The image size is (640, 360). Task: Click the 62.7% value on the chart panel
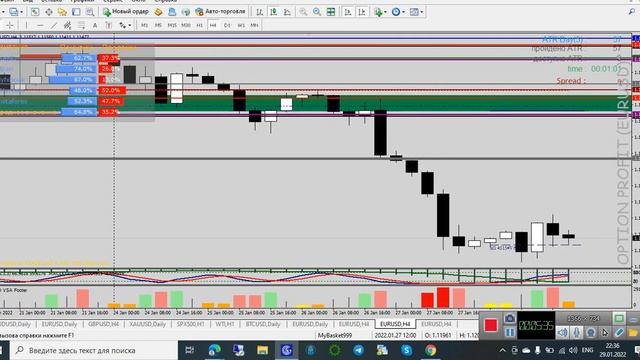click(x=83, y=58)
